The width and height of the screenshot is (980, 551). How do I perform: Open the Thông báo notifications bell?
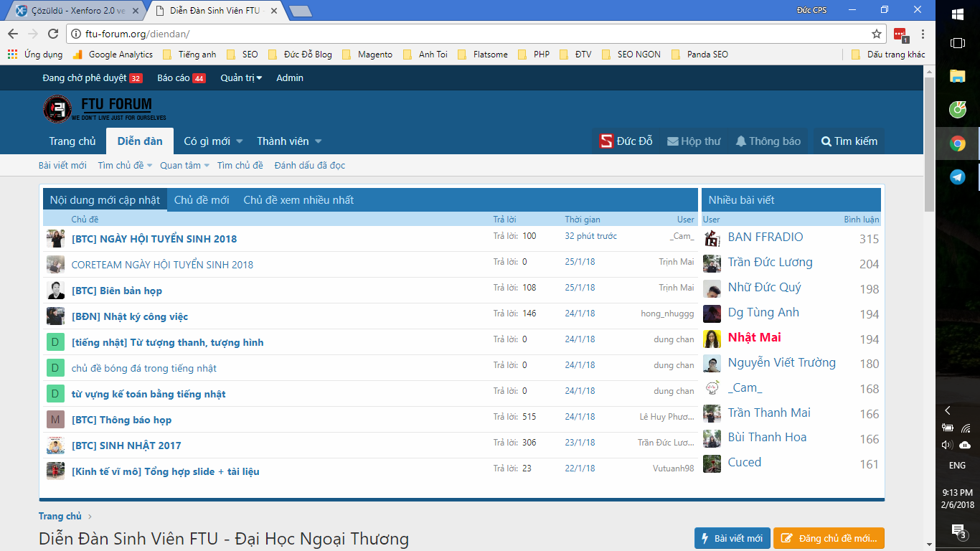point(741,141)
